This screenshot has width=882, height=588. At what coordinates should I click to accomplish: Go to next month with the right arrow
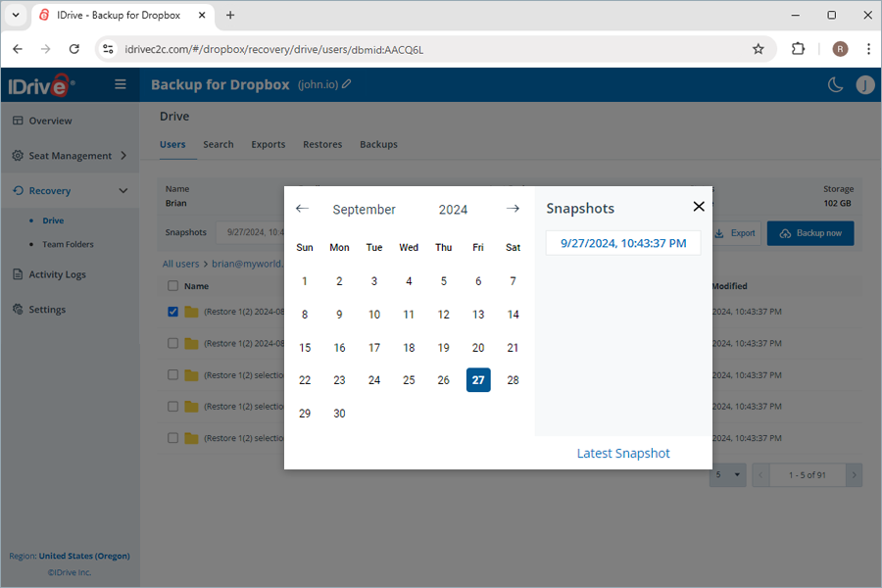(513, 208)
